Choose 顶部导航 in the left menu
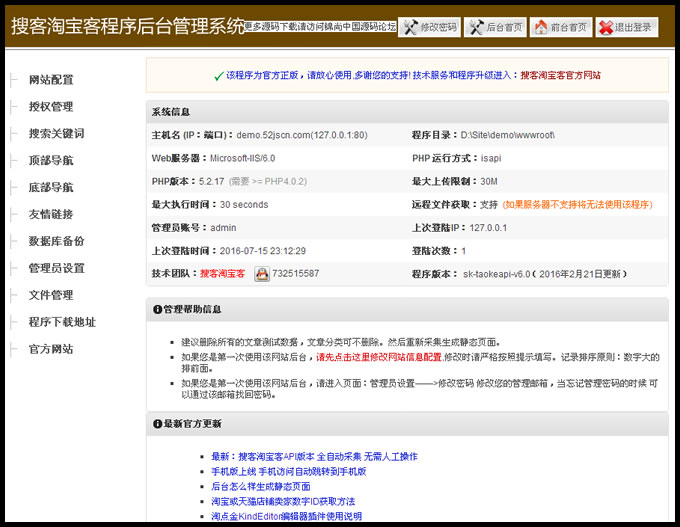Screen dimensions: 680x527 pyautogui.click(x=51, y=160)
